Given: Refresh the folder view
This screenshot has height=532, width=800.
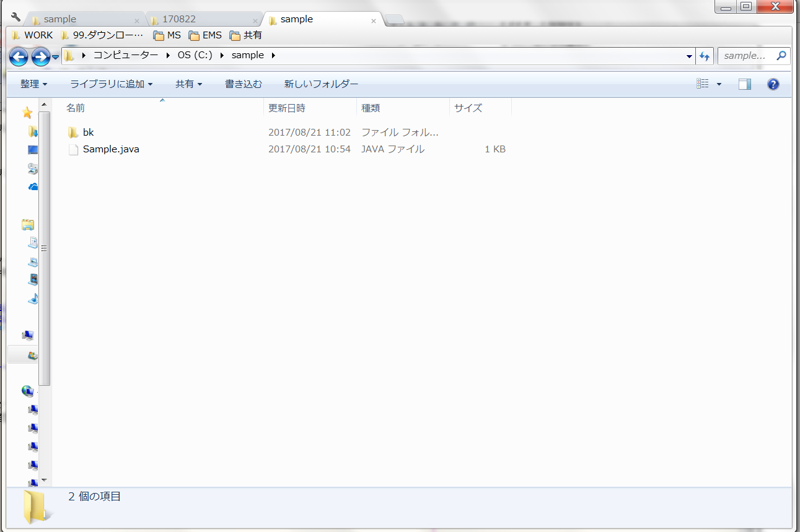Looking at the screenshot, I should (705, 56).
